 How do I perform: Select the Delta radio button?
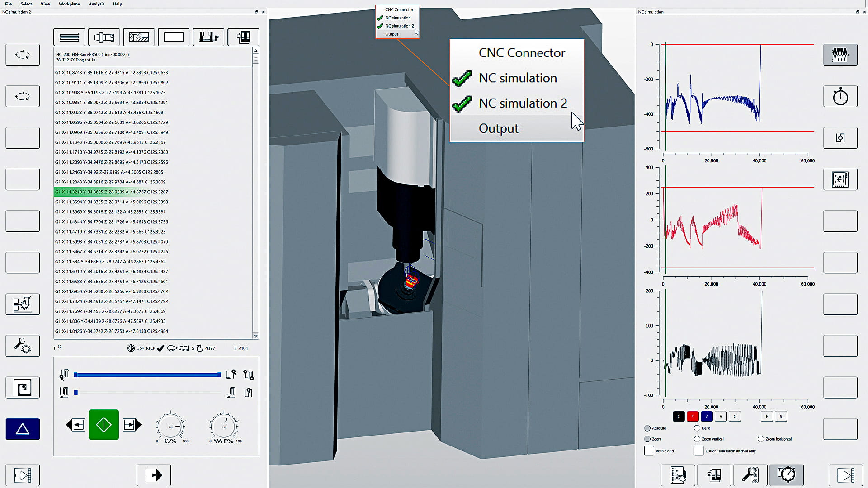tap(697, 428)
